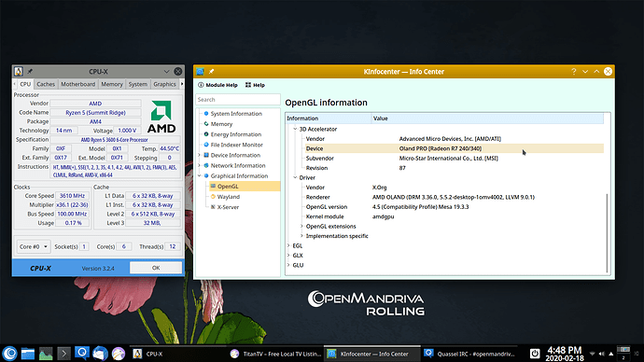Image resolution: width=644 pixels, height=362 pixels.
Task: Click the KInfocenter window menu icon
Action: 200,72
